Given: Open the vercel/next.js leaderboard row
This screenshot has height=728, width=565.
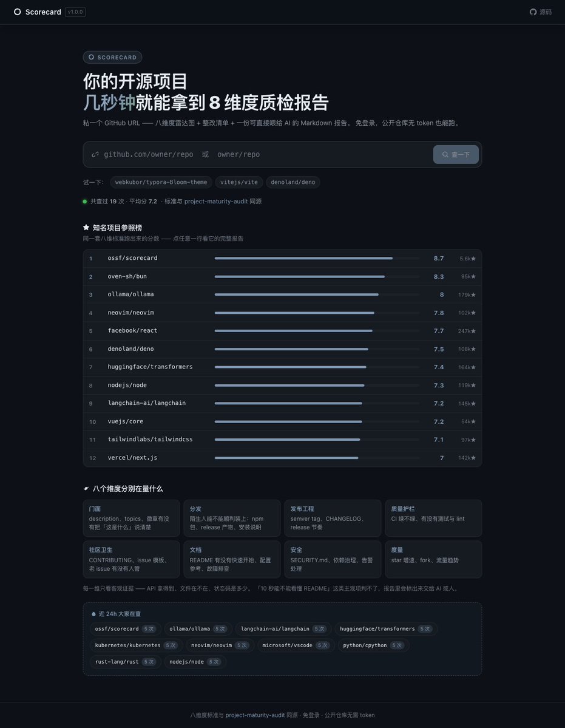Looking at the screenshot, I should tap(283, 457).
